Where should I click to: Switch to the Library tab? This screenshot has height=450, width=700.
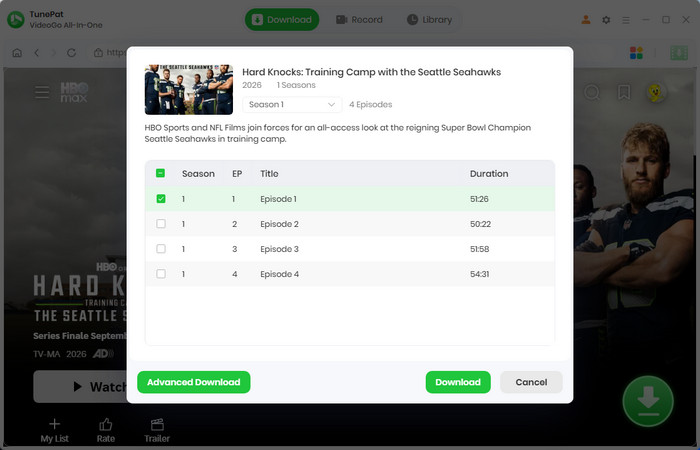[429, 20]
